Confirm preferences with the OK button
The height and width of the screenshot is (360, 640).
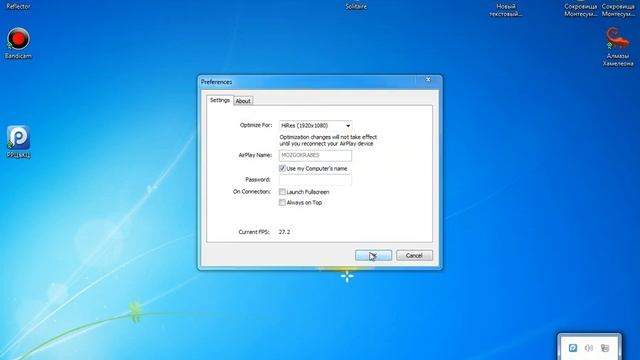(373, 256)
